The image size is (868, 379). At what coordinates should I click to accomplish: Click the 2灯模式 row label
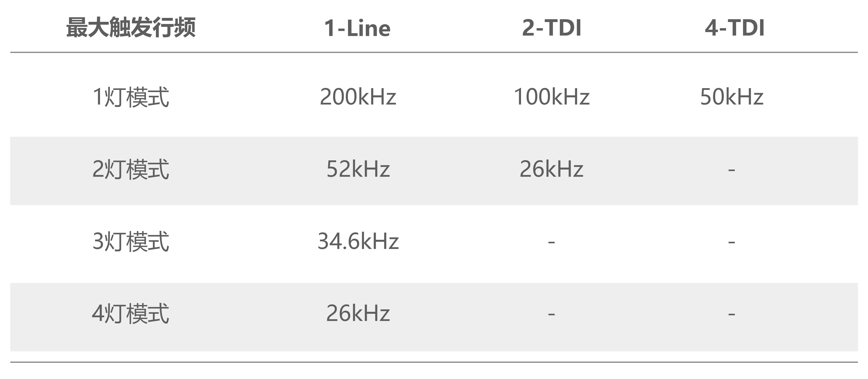click(x=131, y=169)
